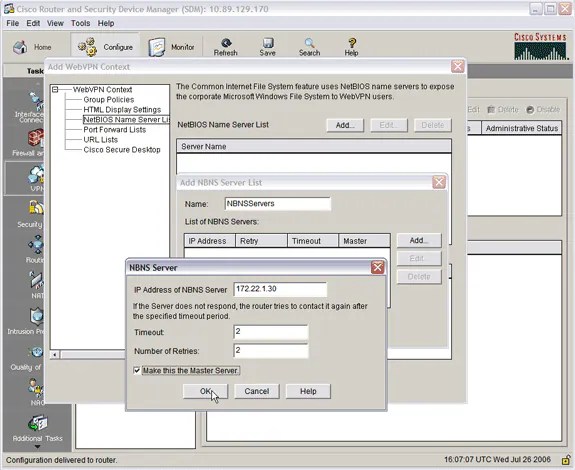The width and height of the screenshot is (575, 470).
Task: Close the NBNS Server dialog
Action: [377, 267]
